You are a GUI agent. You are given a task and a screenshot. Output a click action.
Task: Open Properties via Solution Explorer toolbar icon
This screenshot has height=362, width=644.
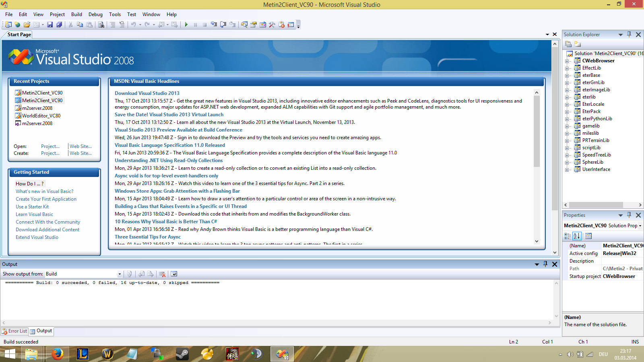pos(568,44)
